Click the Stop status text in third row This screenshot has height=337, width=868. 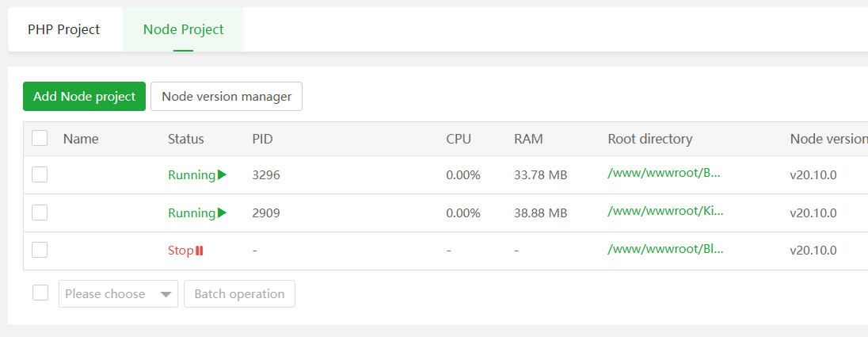click(180, 251)
